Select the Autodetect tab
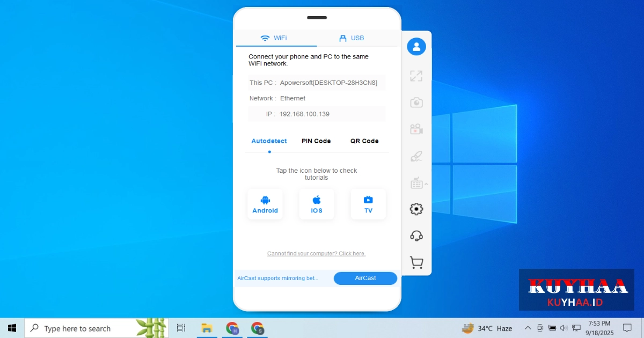644x338 pixels. 269,141
